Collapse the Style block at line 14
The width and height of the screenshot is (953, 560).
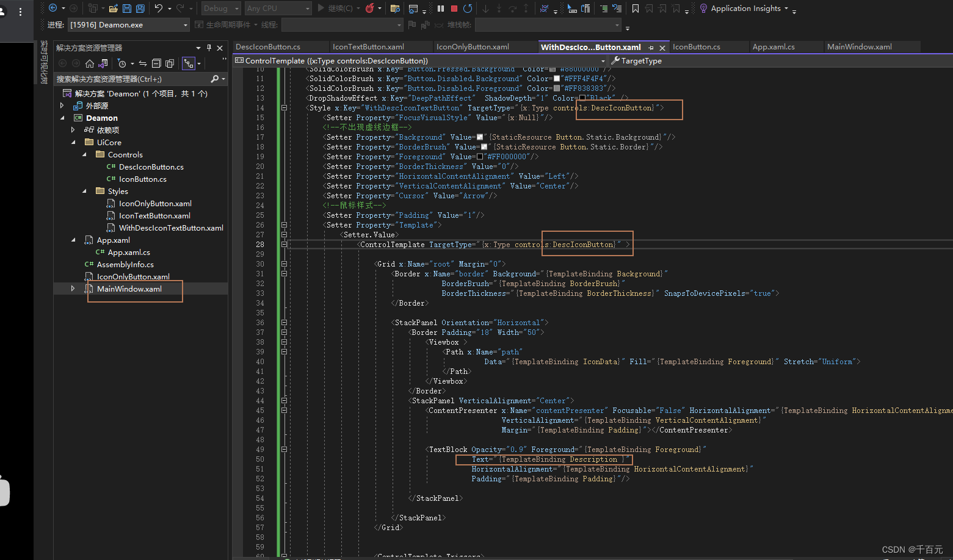click(x=283, y=107)
